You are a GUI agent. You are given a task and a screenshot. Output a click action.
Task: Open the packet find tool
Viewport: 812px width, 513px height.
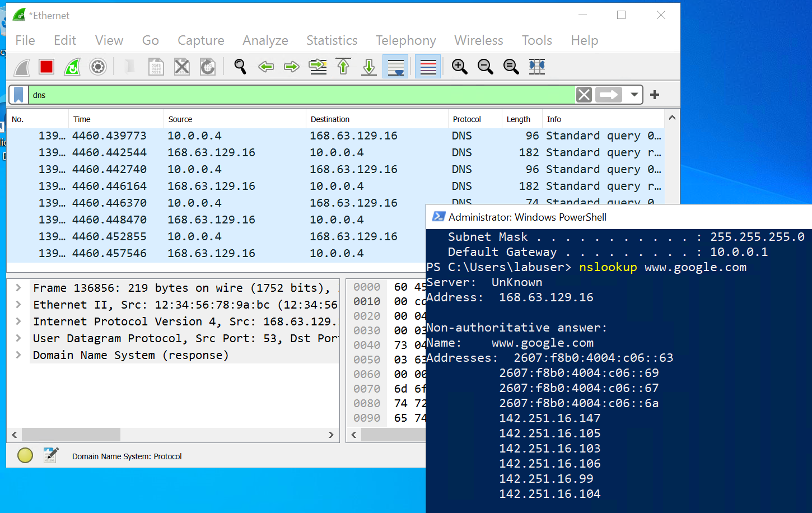pyautogui.click(x=240, y=66)
